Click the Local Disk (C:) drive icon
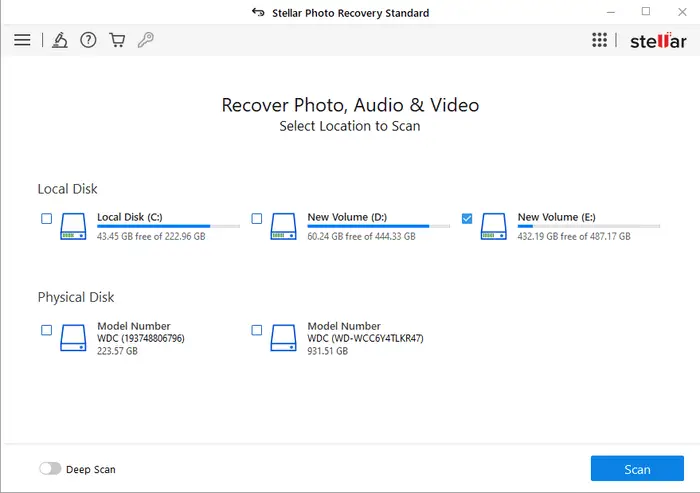 pyautogui.click(x=73, y=226)
